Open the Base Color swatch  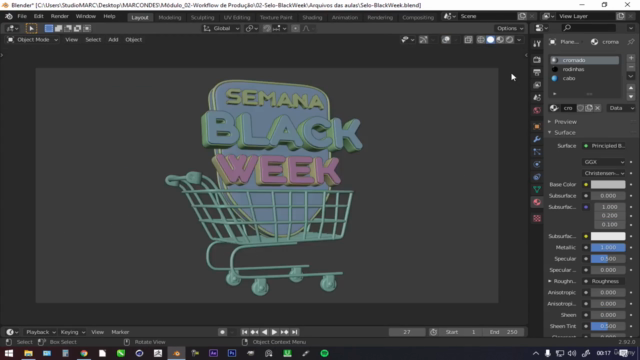click(x=608, y=184)
